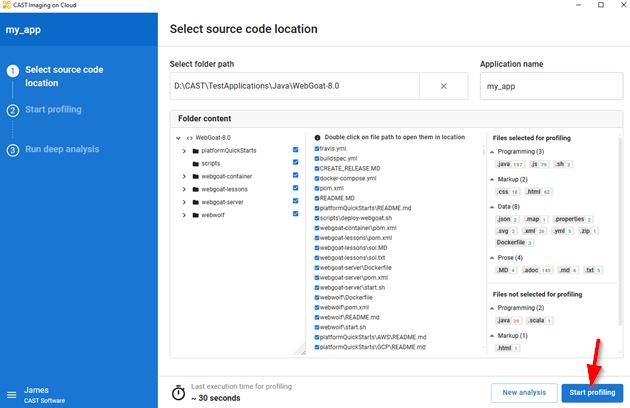Click the tree panel resize handle
The width and height of the screenshot is (630, 408).
(301, 351)
